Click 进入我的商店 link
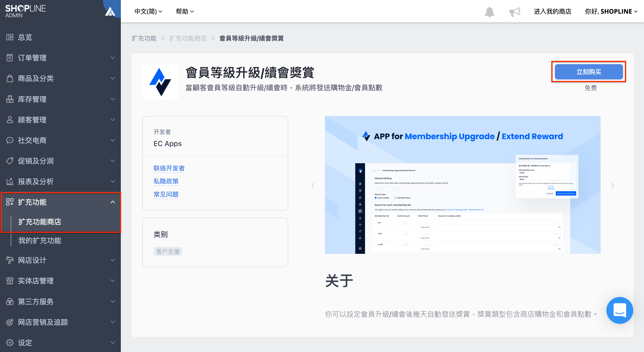The width and height of the screenshot is (644, 352). pos(552,11)
